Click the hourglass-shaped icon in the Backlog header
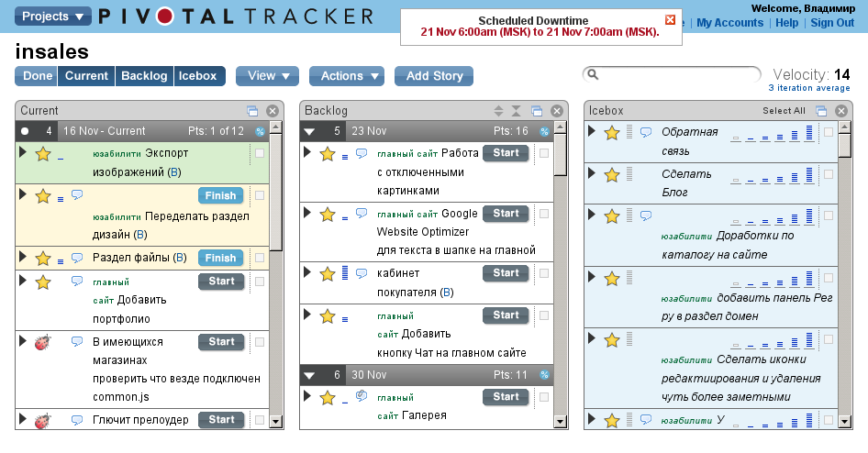 click(x=516, y=111)
